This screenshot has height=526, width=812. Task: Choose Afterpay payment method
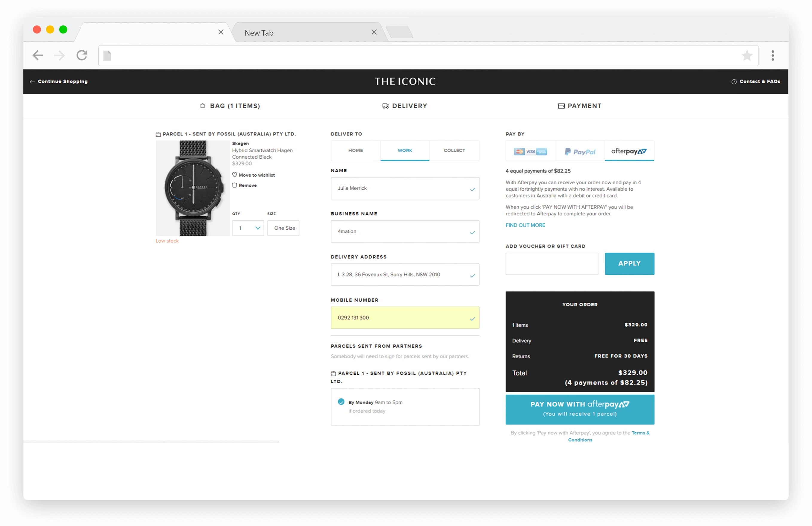click(x=629, y=151)
